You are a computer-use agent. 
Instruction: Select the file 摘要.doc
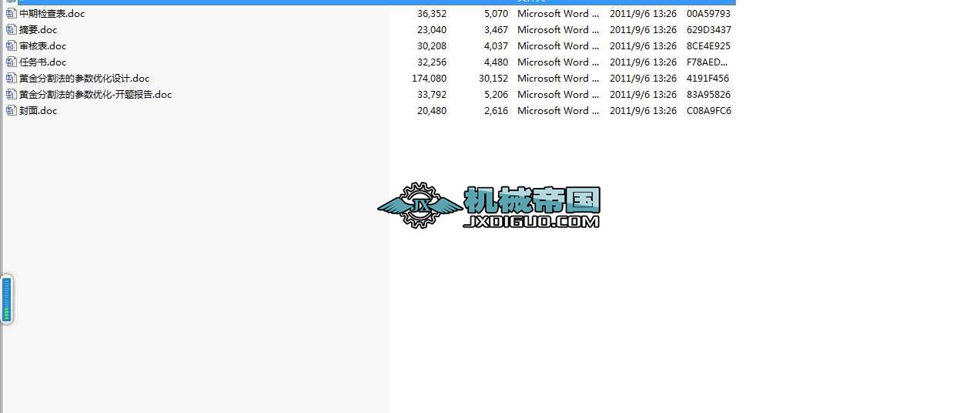click(x=38, y=30)
